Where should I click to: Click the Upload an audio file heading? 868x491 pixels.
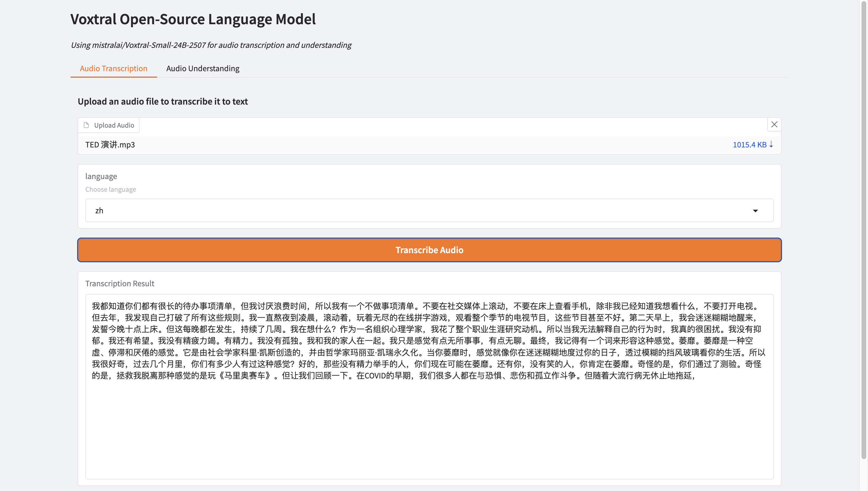pyautogui.click(x=163, y=102)
